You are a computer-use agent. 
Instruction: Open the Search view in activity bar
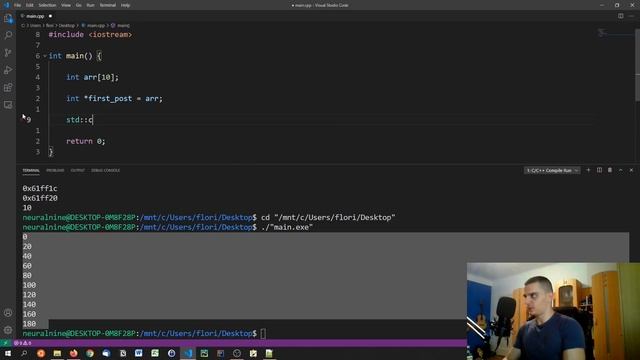[8, 35]
